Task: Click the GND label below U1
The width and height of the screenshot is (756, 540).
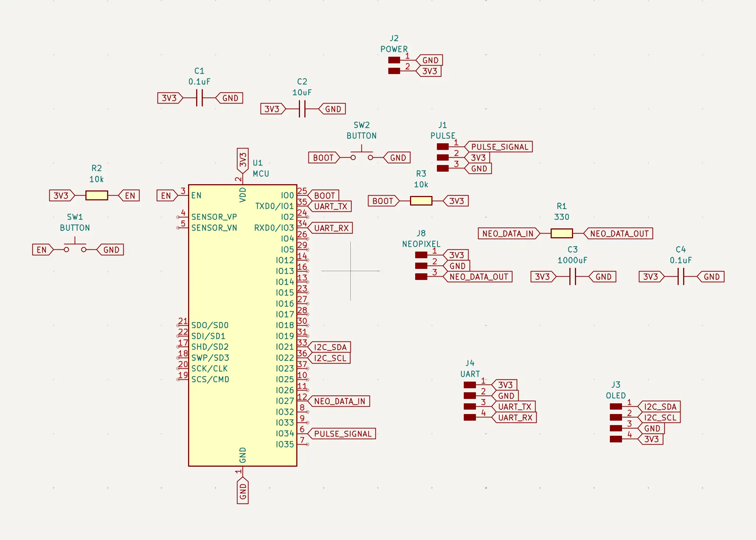Action: tap(243, 491)
